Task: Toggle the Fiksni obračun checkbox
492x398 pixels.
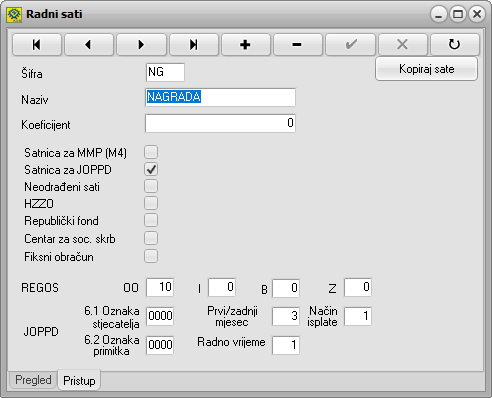Action: pos(151,256)
